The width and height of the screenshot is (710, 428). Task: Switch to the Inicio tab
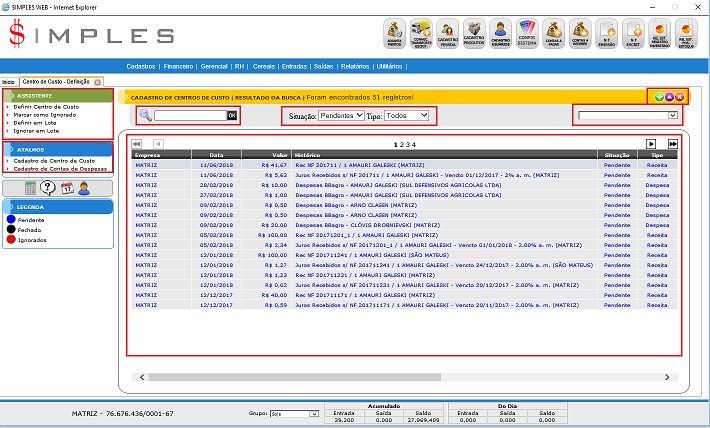(x=8, y=81)
